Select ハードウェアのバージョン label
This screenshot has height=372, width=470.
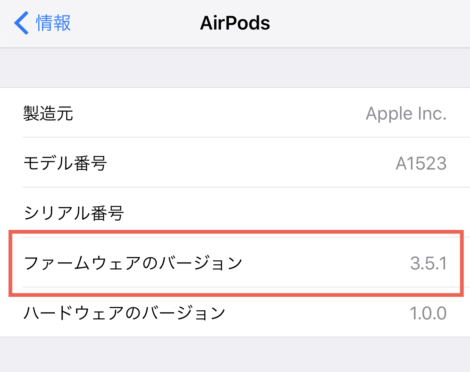click(x=124, y=313)
